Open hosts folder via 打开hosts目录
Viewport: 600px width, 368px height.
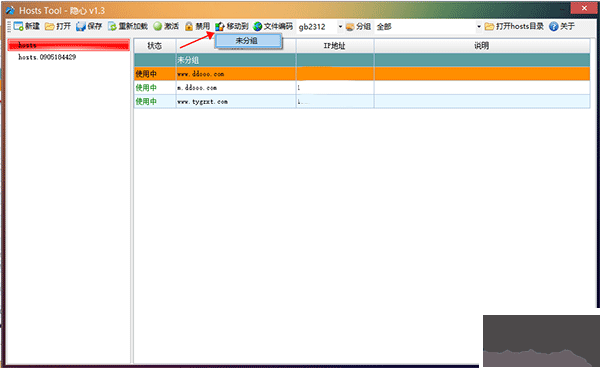514,26
